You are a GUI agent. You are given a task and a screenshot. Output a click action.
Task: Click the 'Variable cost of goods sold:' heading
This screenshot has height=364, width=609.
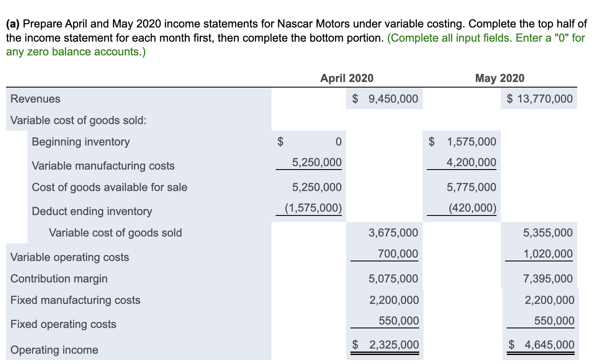[x=78, y=120]
